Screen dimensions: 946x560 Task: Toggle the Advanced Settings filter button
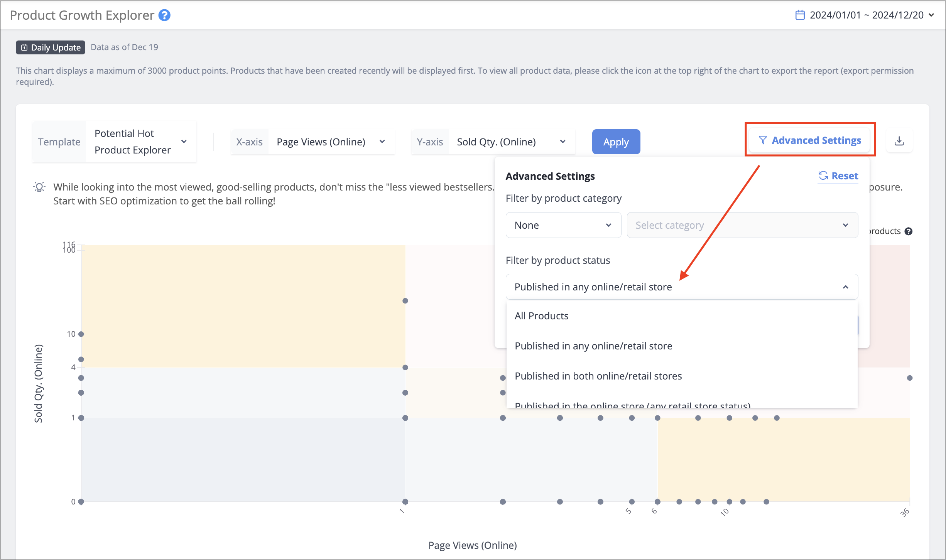click(x=810, y=140)
